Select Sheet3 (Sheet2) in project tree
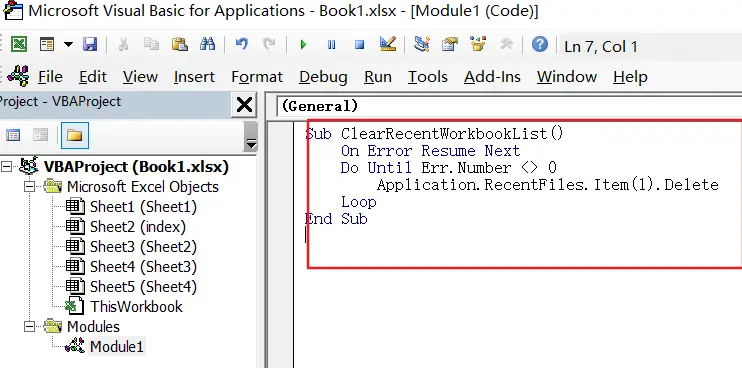The height and width of the screenshot is (368, 742). point(143,246)
